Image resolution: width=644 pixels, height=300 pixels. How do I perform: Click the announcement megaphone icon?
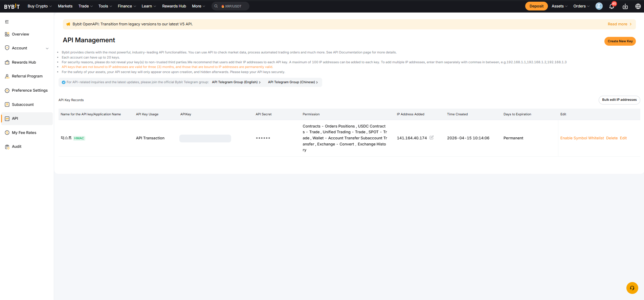click(68, 24)
